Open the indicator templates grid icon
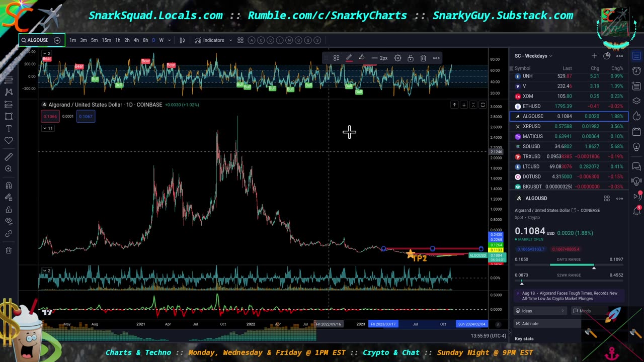644x362 pixels. 240,40
